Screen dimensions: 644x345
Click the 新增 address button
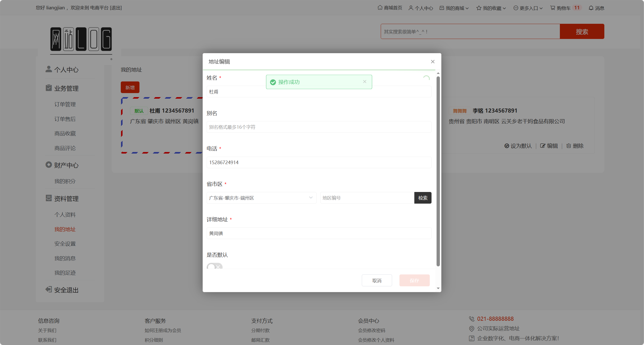[x=130, y=87]
